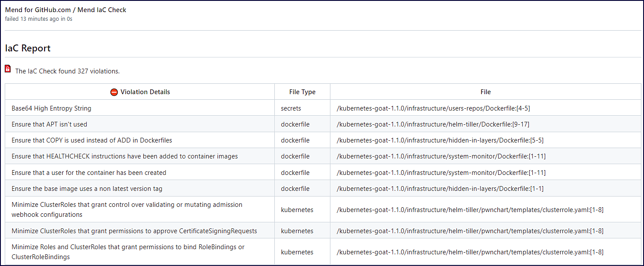
Task: Select the "File Type" column header
Action: (x=302, y=92)
